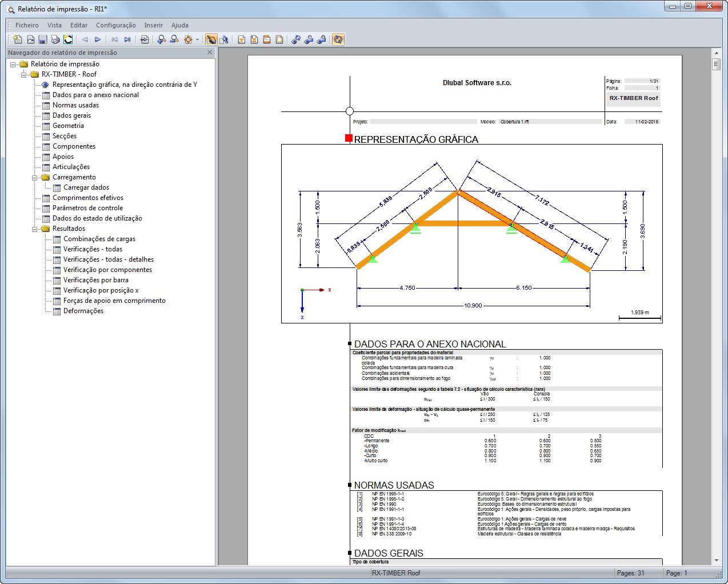Select Deformações tree item
Viewport: 728px width, 584px height.
[x=83, y=311]
